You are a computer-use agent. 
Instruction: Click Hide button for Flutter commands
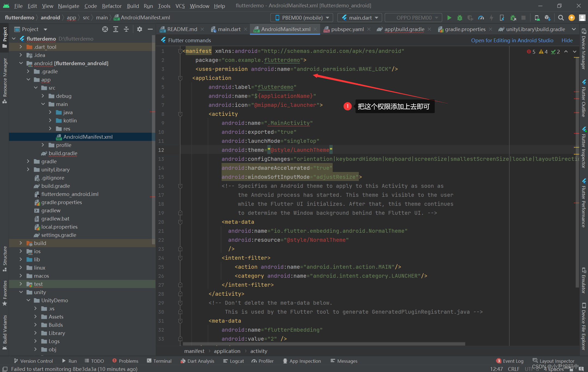pos(568,40)
